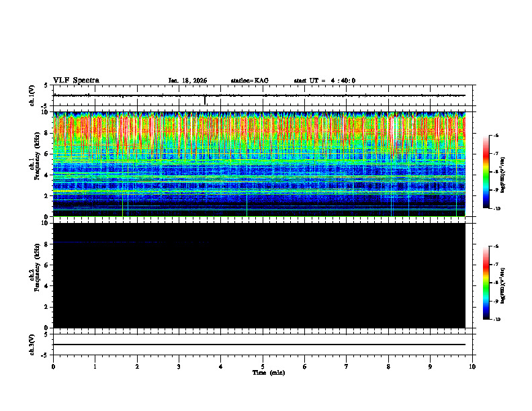Click the "ch.3(V)" waveform axis label
532x411 pixels.
tap(32, 345)
